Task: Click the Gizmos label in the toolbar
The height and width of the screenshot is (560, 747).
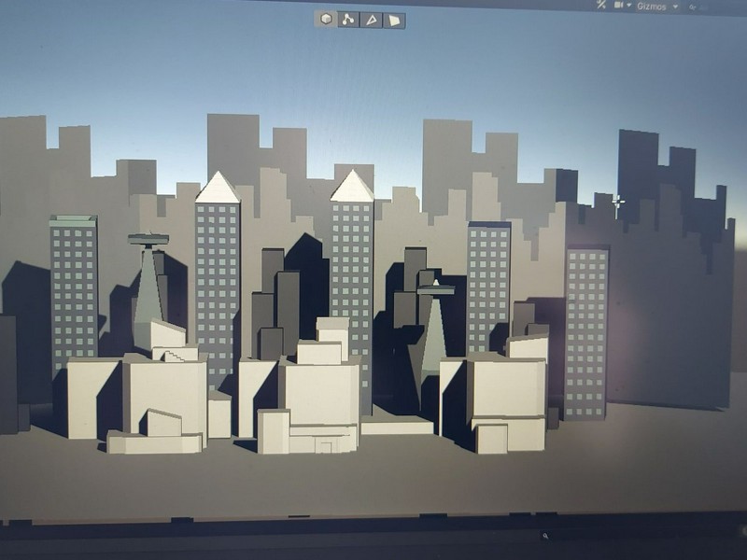Action: click(654, 7)
